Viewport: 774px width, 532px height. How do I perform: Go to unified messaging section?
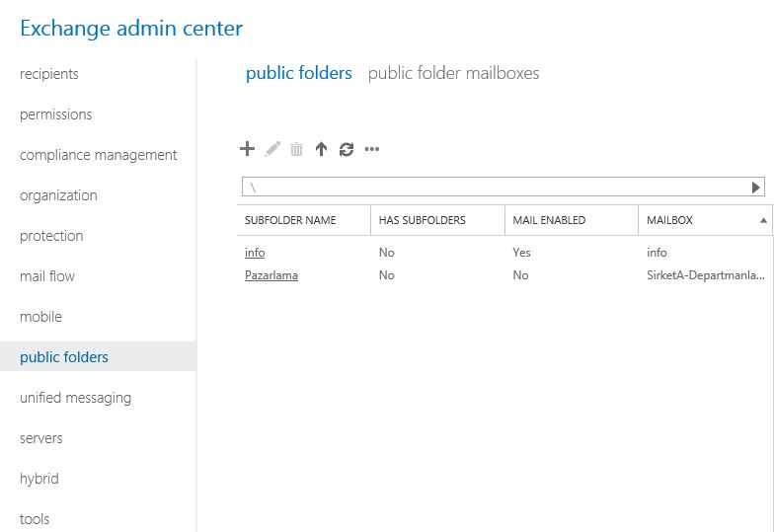(x=75, y=398)
